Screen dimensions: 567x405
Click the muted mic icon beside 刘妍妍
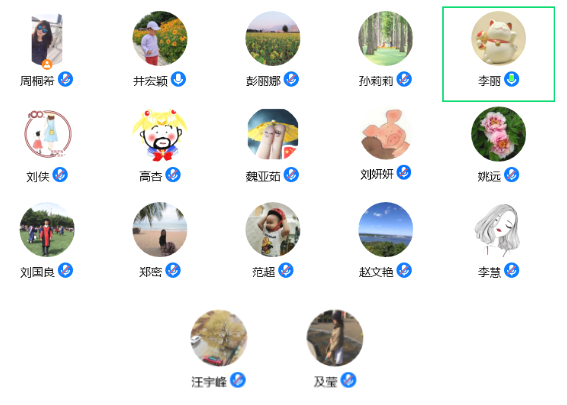[x=404, y=172]
